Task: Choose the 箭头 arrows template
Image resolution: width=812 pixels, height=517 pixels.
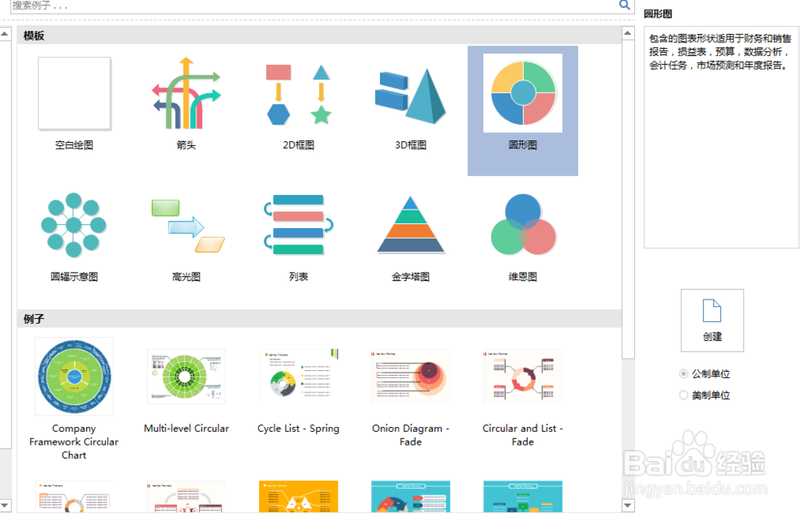Action: point(187,93)
